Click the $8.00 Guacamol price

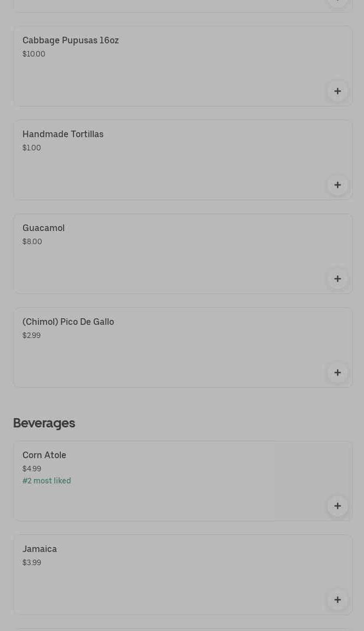tap(32, 242)
